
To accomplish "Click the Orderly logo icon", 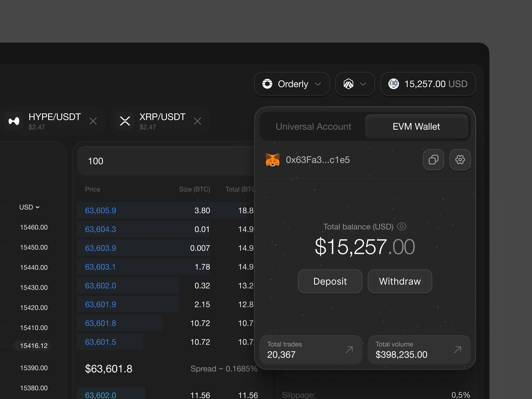I will [x=268, y=84].
